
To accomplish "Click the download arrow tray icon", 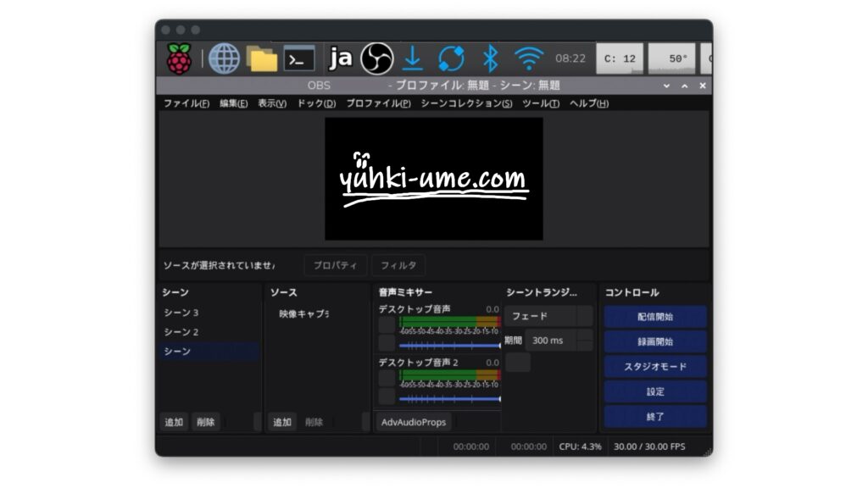I will click(412, 58).
